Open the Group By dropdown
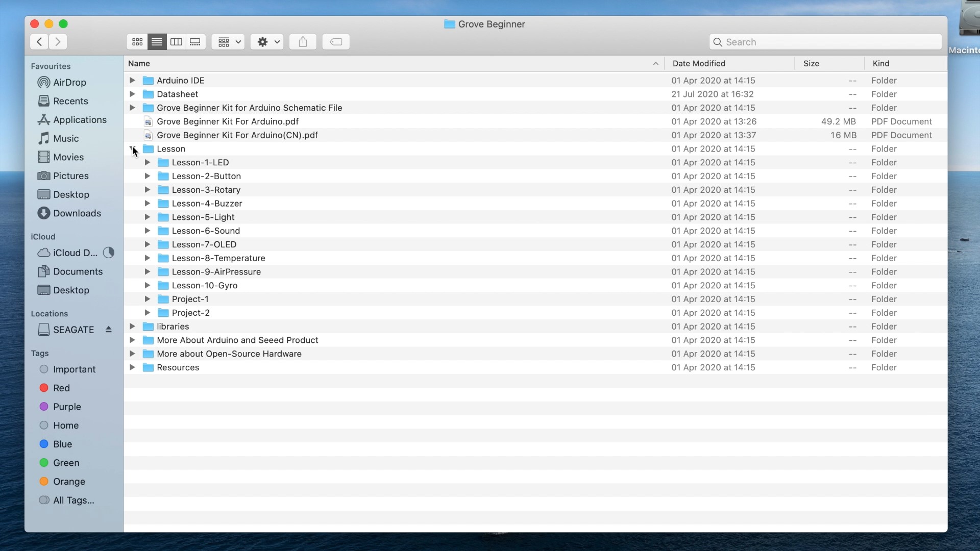 [228, 42]
